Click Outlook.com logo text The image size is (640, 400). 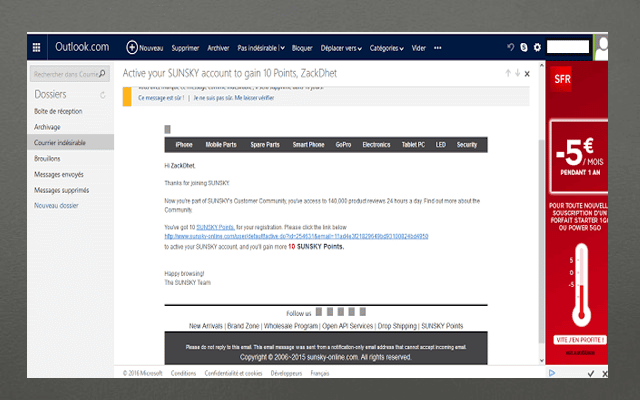coord(82,47)
